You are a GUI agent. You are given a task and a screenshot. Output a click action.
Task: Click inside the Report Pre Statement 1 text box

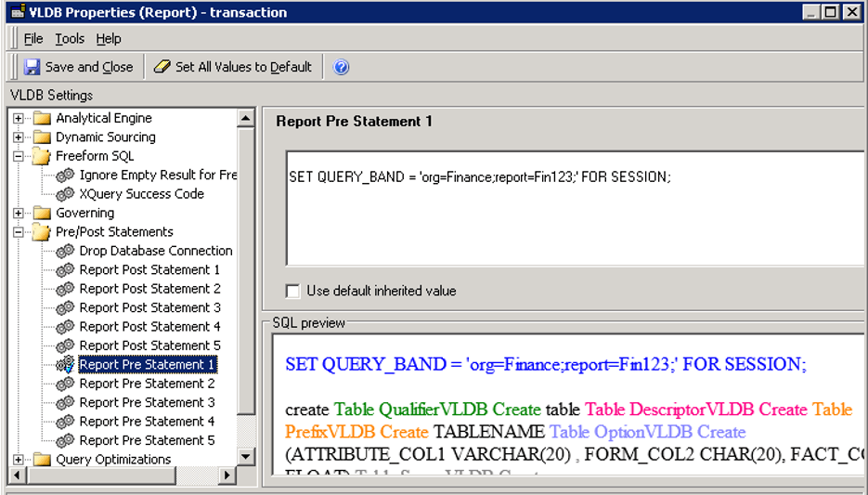click(x=576, y=208)
